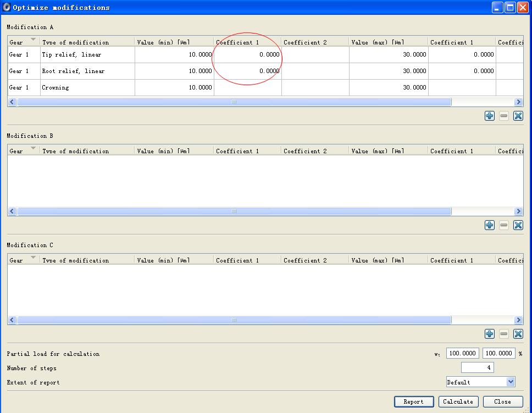This screenshot has width=532, height=413.
Task: Clear all rows in Modification A table
Action: [518, 116]
